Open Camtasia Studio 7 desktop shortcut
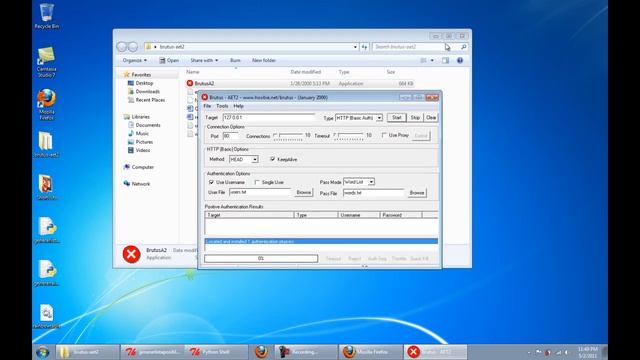 pos(47,62)
